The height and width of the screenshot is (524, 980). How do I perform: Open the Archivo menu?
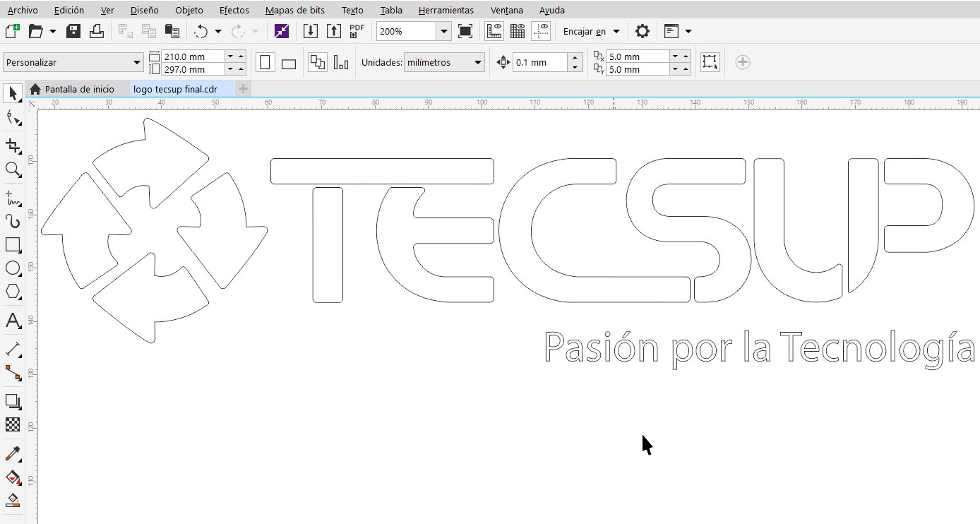23,10
